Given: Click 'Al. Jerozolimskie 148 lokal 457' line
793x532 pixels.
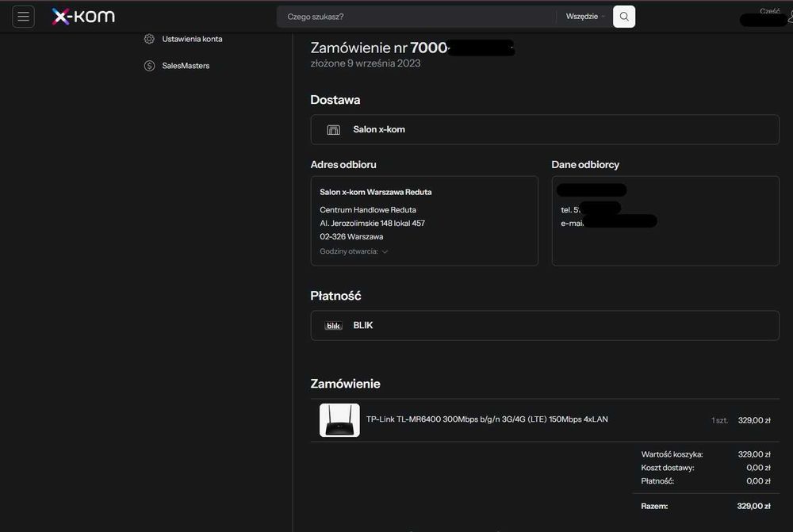Looking at the screenshot, I should (x=372, y=223).
